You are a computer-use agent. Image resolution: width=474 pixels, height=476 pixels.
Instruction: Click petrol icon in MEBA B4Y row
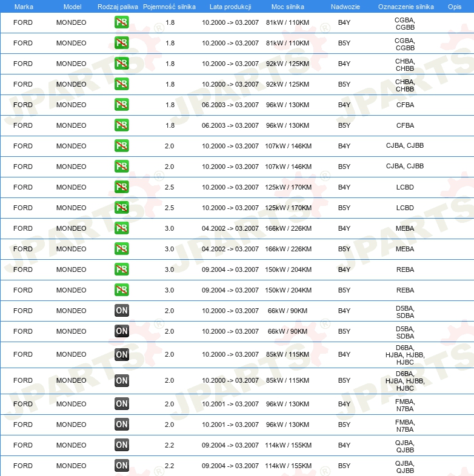pos(122,228)
